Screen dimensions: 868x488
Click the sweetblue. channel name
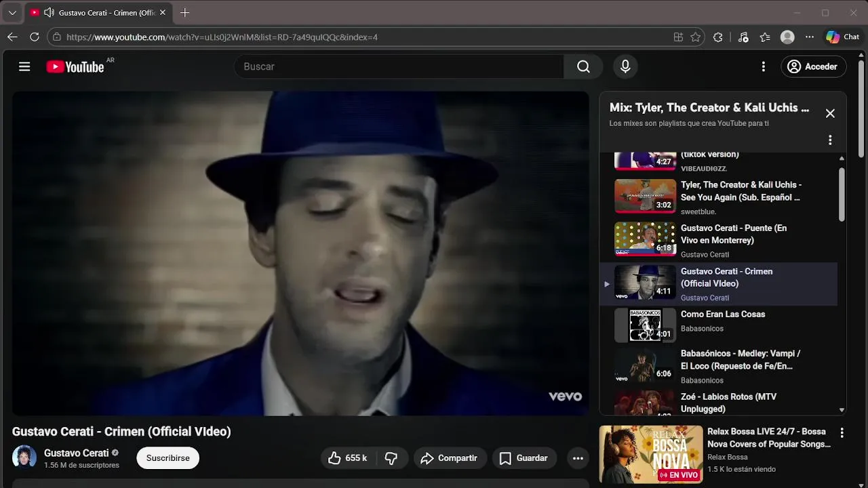click(698, 211)
